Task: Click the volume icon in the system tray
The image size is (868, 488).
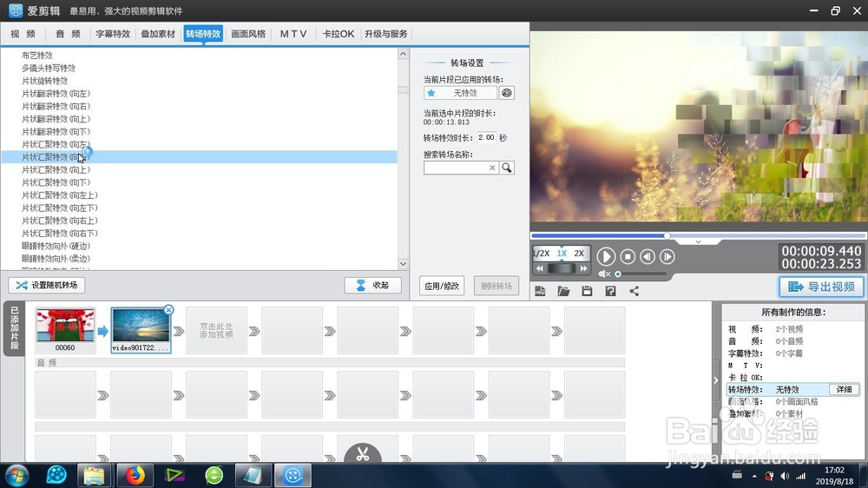Action: click(x=785, y=476)
